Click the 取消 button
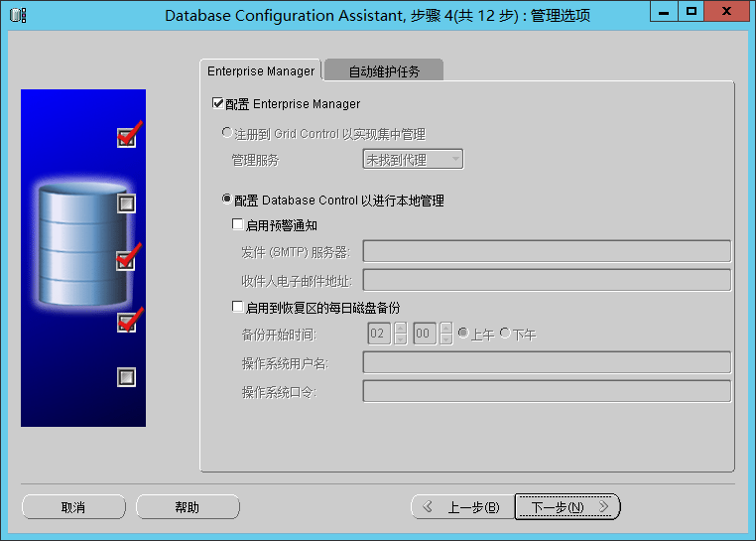The image size is (756, 541). tap(73, 506)
